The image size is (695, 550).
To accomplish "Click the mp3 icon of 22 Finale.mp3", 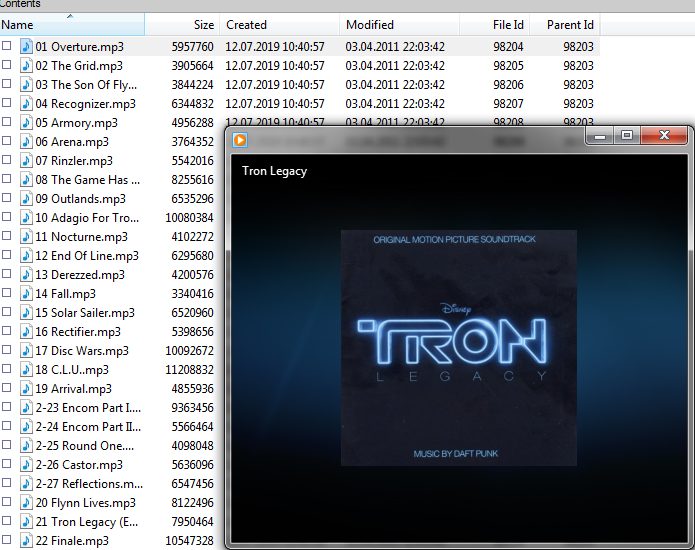I will pyautogui.click(x=26, y=541).
